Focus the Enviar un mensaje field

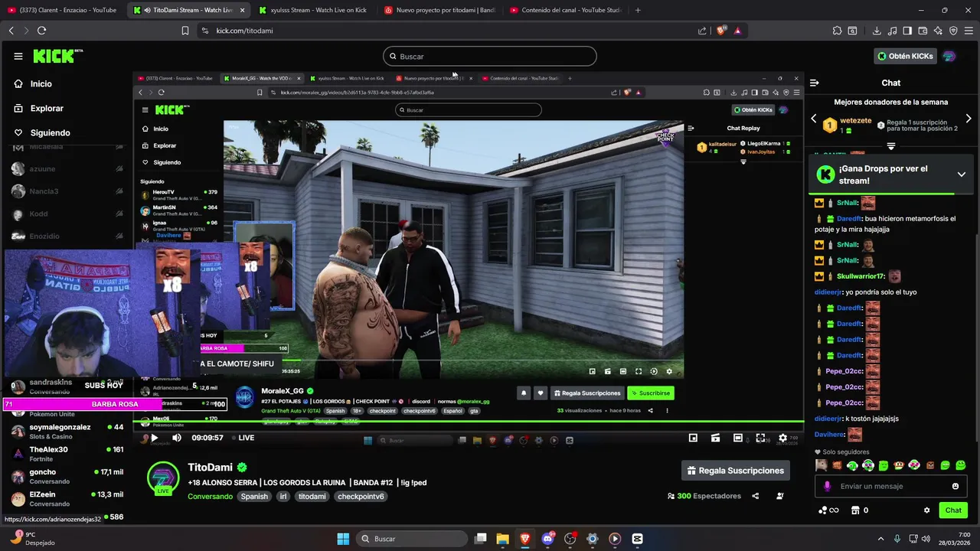(x=890, y=486)
